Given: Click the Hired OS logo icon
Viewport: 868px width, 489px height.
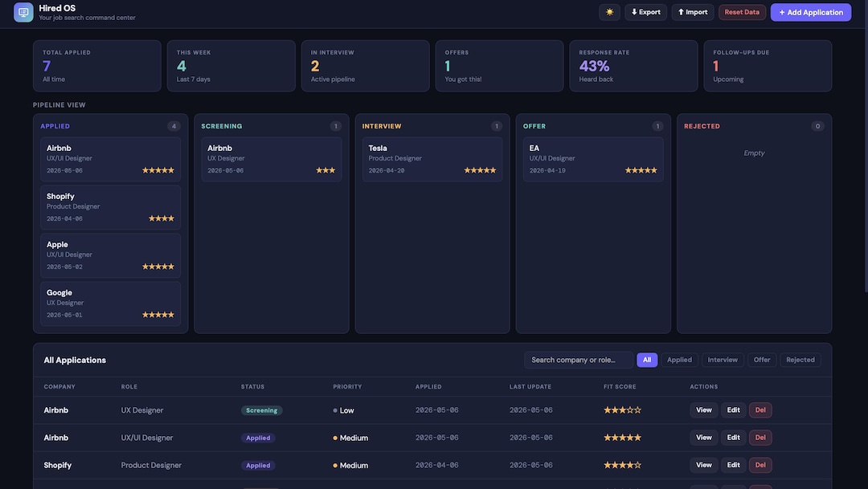Looking at the screenshot, I should pyautogui.click(x=23, y=12).
